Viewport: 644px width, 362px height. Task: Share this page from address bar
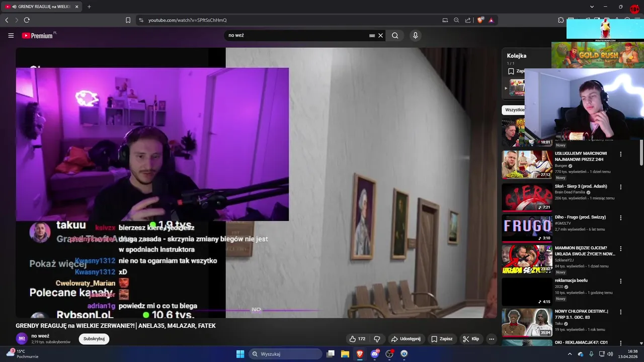[x=468, y=20]
